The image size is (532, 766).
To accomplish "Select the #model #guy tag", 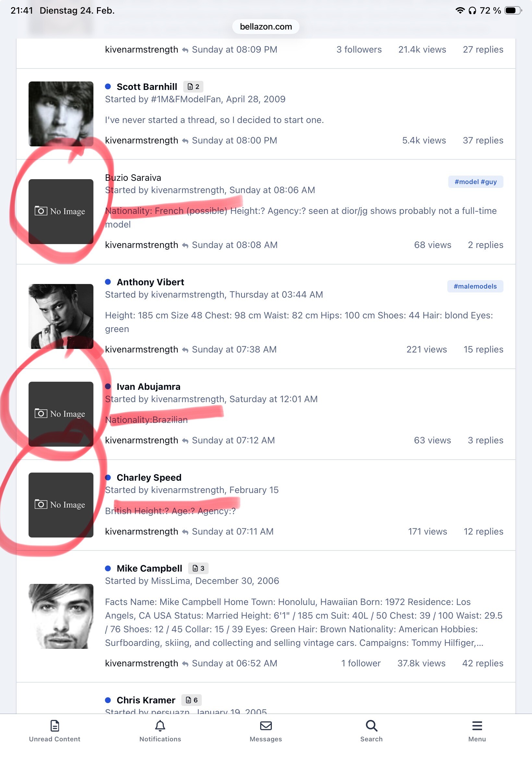I will (476, 182).
